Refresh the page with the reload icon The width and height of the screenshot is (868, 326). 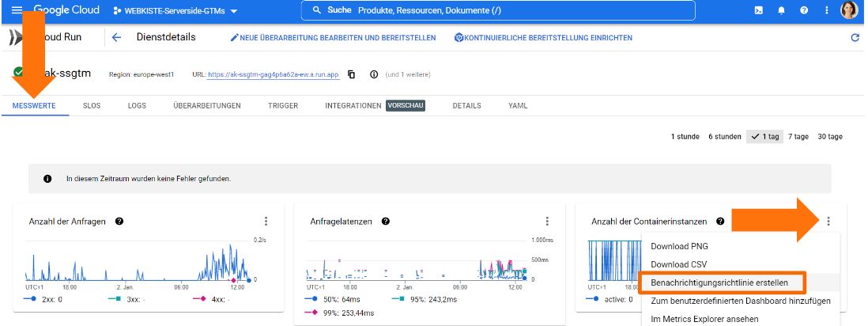(855, 38)
